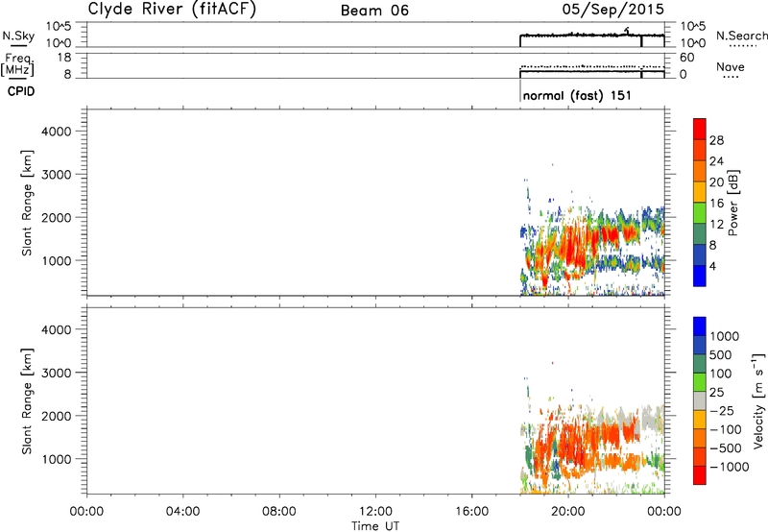Viewport: 768px width, 532px height.
Task: Click the "−500" label on the velocity colorbar
Action: coord(726,448)
